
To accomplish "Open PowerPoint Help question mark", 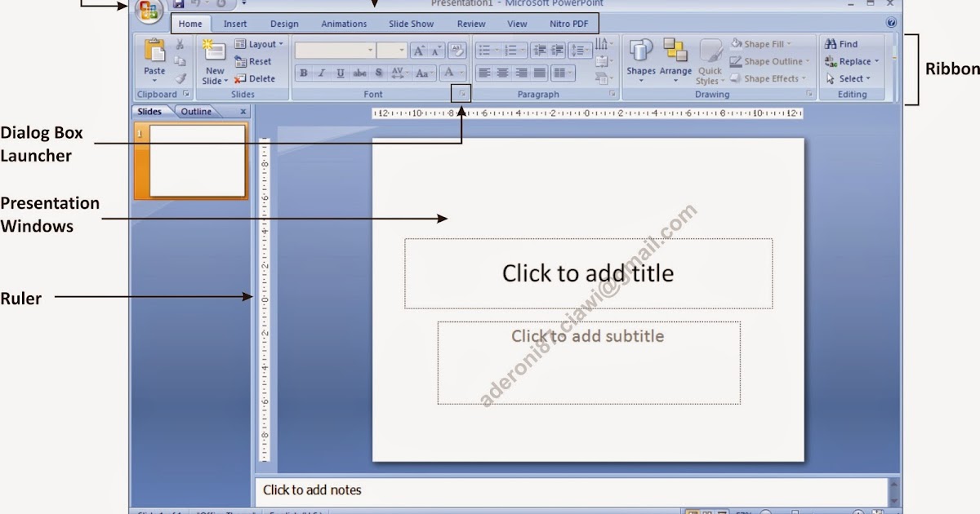I will click(891, 24).
